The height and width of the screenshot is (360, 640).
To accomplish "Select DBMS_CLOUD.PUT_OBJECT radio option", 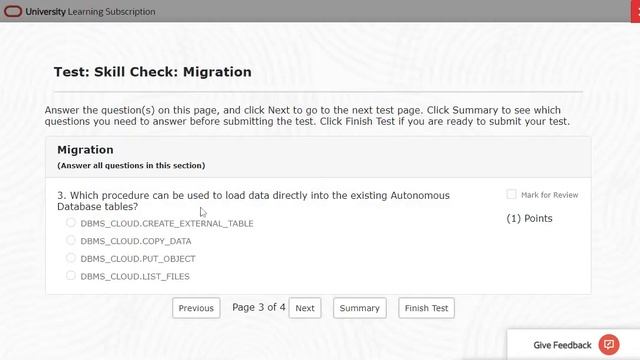I will (71, 258).
